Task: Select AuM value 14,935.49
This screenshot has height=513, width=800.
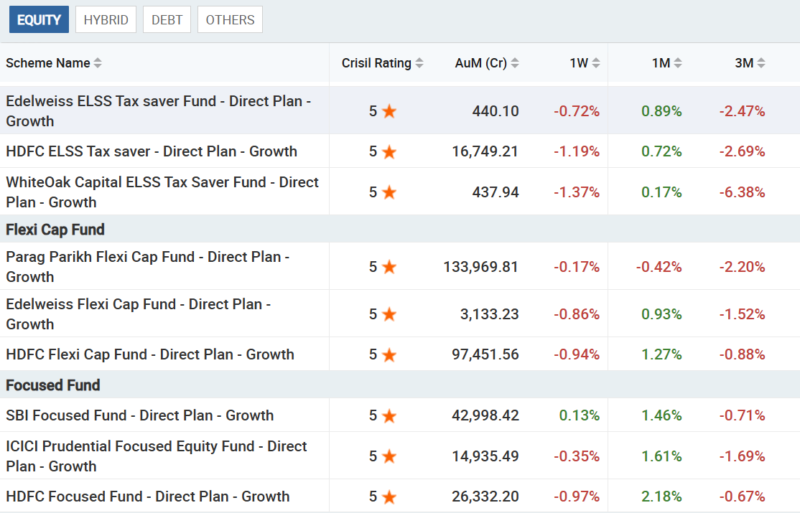Action: pos(485,456)
